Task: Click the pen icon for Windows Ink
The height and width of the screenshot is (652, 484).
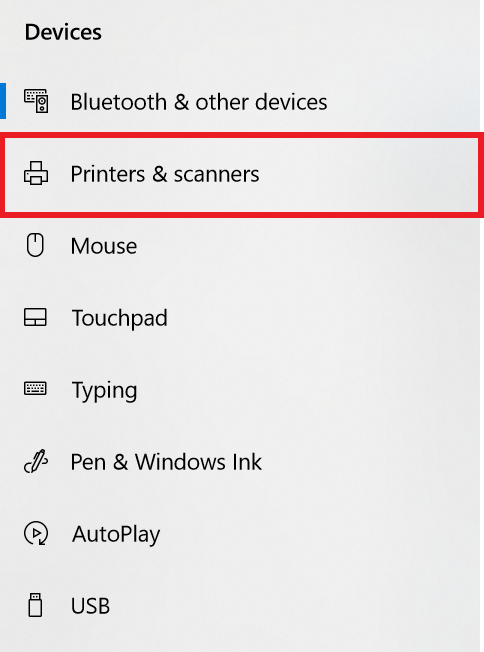Action: coord(36,461)
